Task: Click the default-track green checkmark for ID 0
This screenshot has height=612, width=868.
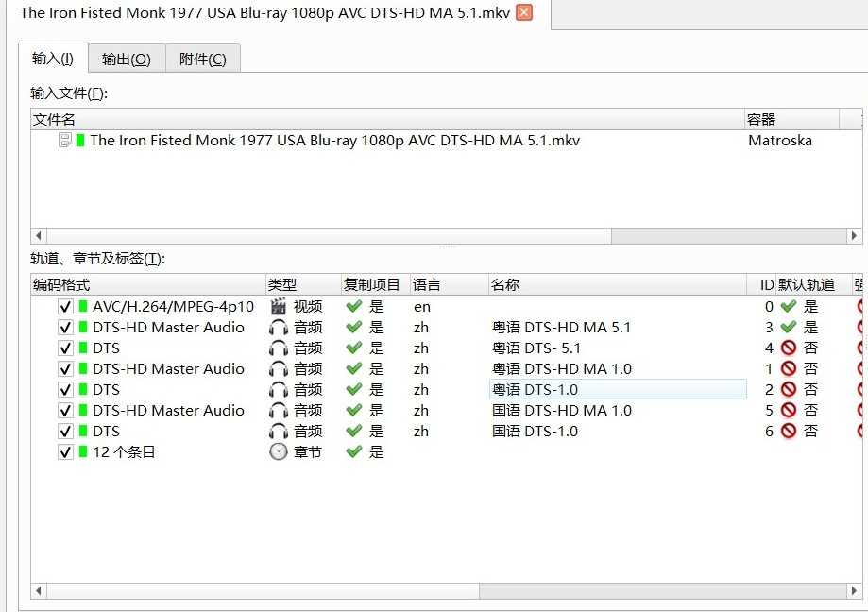Action: tap(789, 306)
